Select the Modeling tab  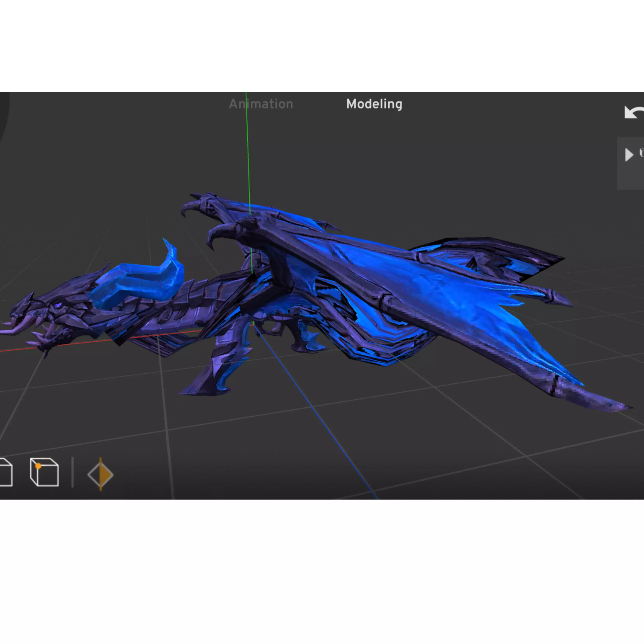[374, 104]
